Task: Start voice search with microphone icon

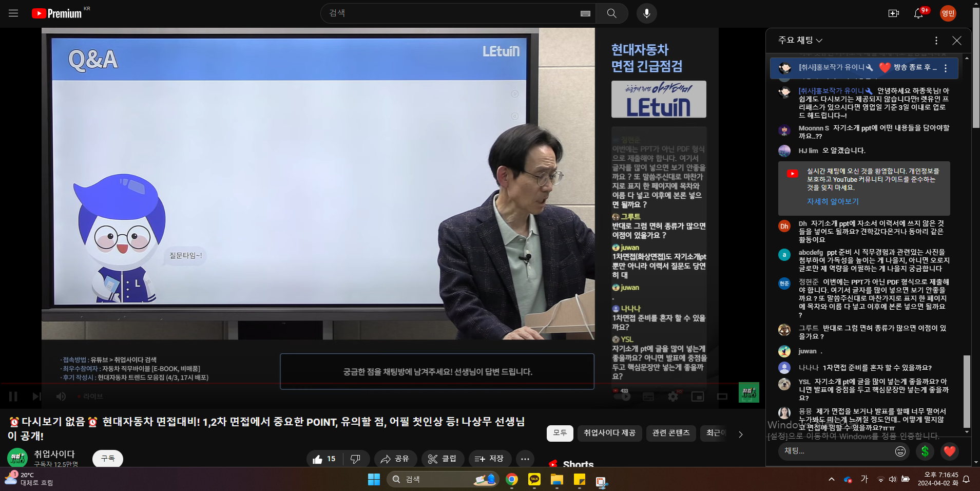Action: [x=647, y=13]
